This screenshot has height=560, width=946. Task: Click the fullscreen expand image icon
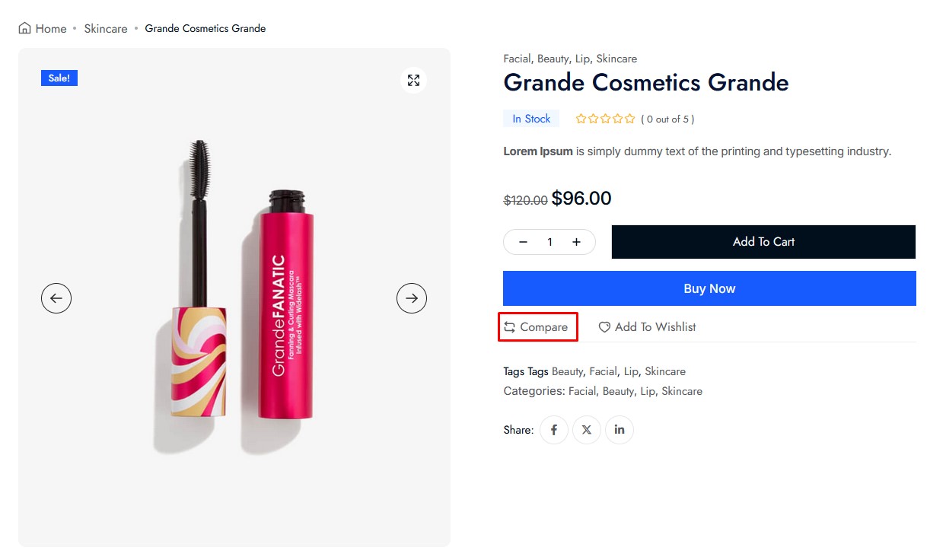(x=413, y=81)
